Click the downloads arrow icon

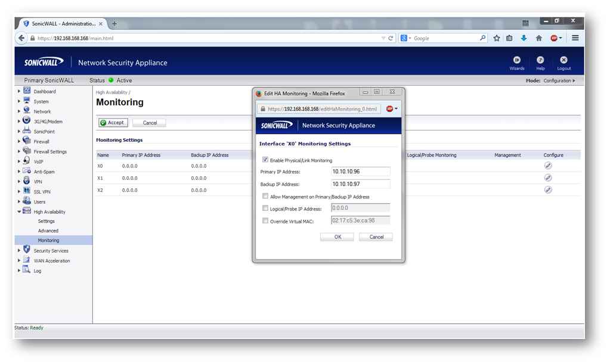click(524, 38)
